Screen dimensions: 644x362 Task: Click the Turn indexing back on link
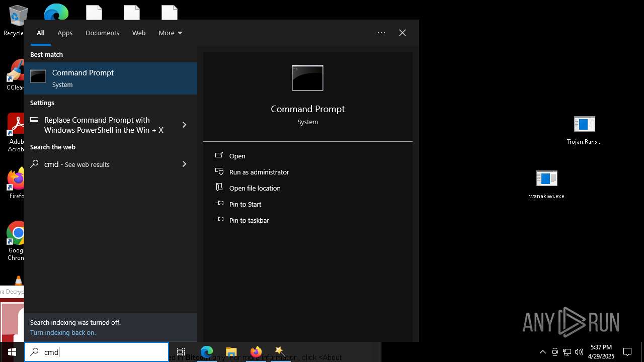(63, 332)
